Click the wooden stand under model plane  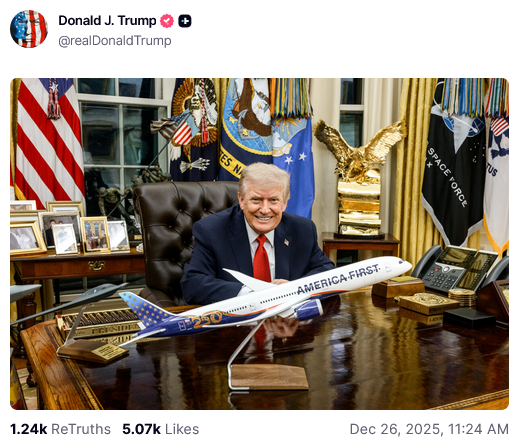[269, 377]
